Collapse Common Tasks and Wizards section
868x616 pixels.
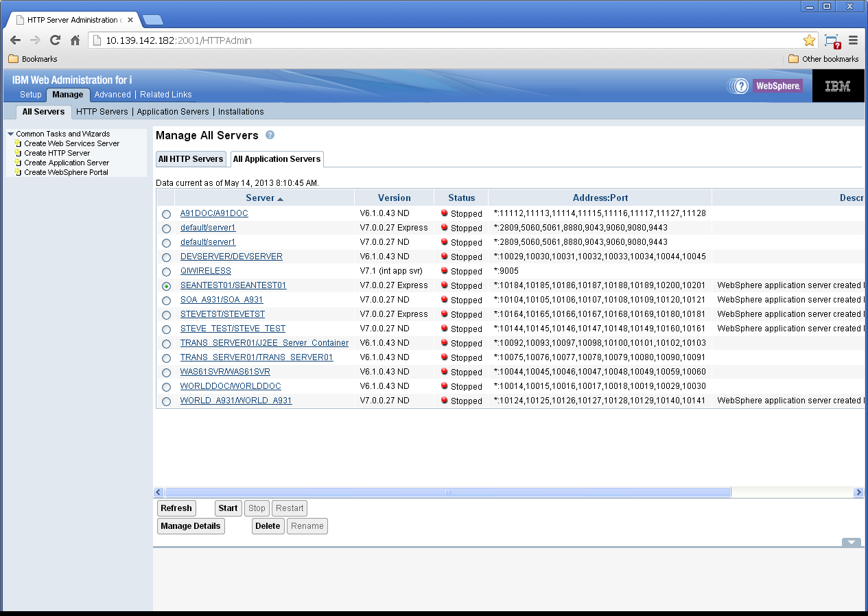click(x=11, y=134)
